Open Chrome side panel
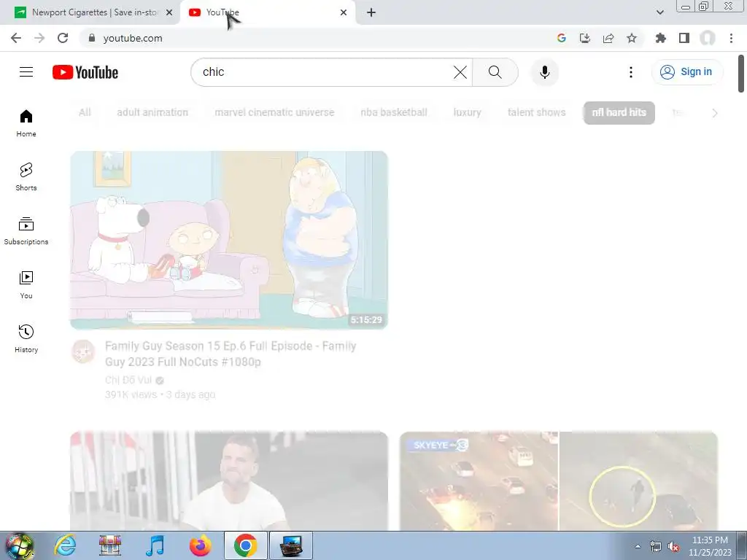The width and height of the screenshot is (747, 560). click(x=684, y=38)
